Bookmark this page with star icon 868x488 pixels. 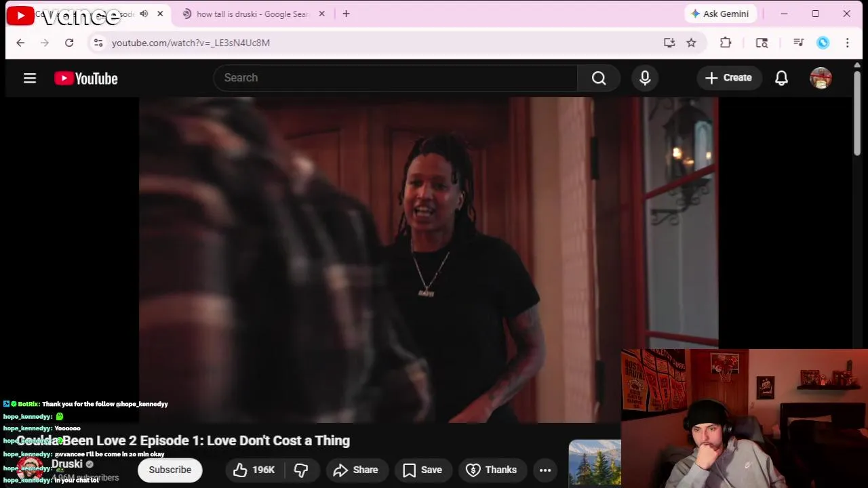point(691,43)
